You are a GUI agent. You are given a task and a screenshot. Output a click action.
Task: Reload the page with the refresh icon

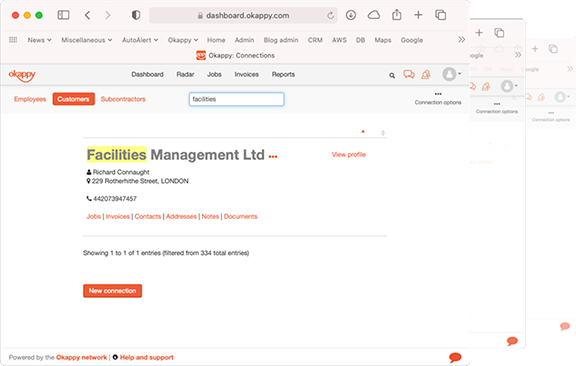point(330,15)
